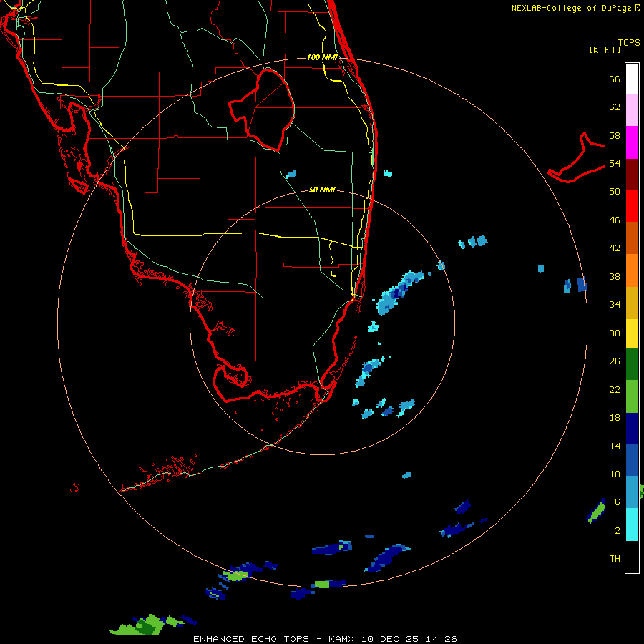Click the 50 legend value

615,191
